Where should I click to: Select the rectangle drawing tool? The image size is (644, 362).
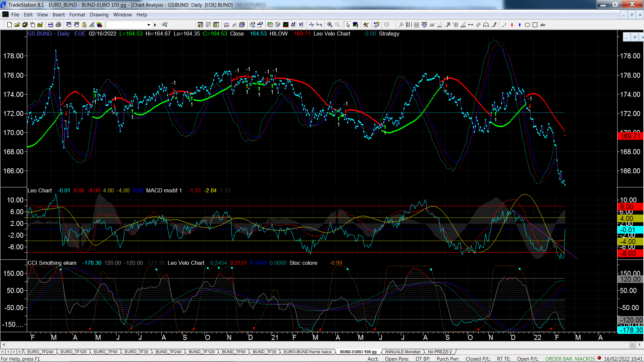pos(535,24)
